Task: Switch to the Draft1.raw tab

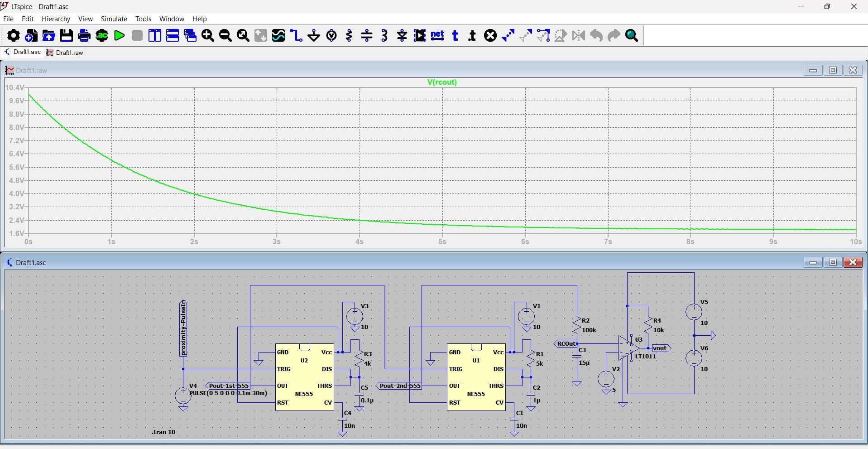Action: [66, 53]
